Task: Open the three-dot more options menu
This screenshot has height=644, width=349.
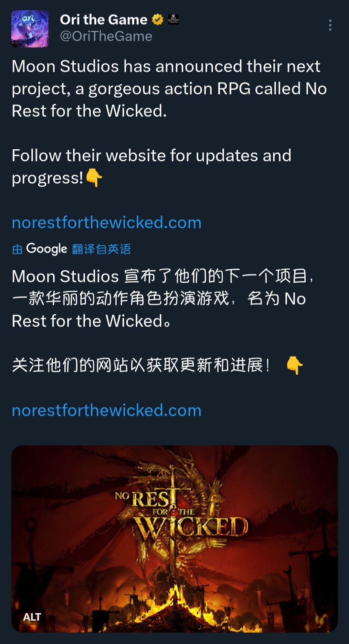Action: (x=330, y=25)
